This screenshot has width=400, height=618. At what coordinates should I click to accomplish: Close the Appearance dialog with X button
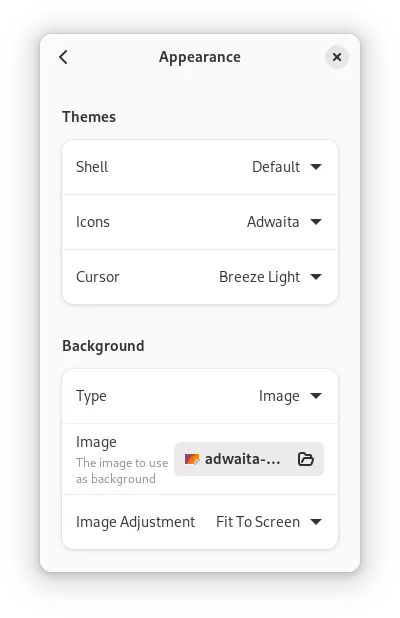tap(337, 57)
